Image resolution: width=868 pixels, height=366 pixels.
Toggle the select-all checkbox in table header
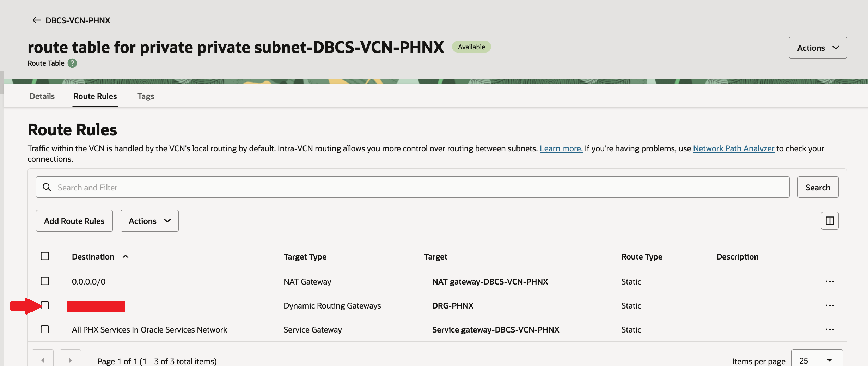(45, 256)
